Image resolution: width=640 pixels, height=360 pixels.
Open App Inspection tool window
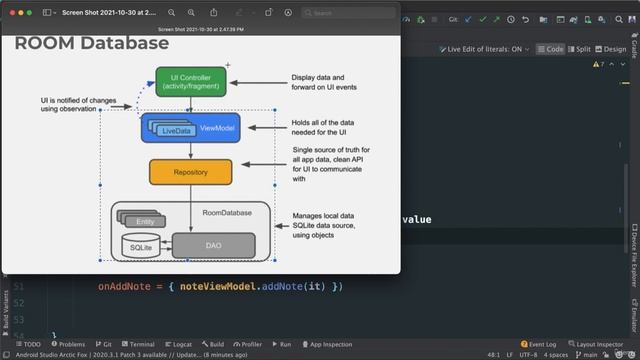[x=327, y=344]
